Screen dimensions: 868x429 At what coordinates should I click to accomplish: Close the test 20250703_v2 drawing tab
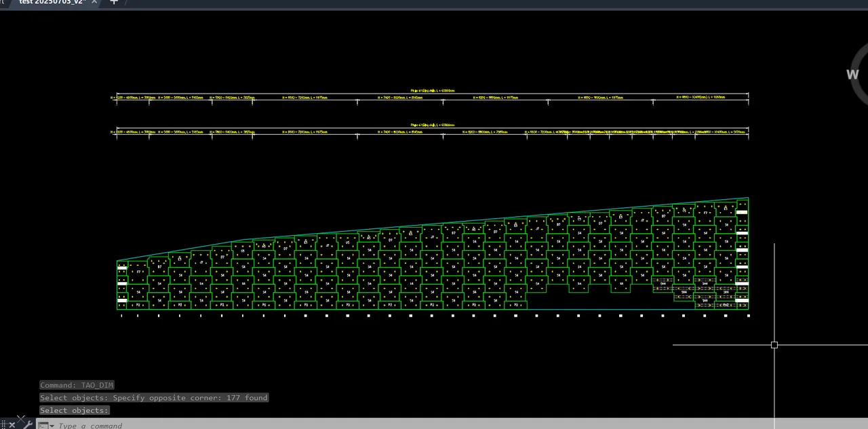(94, 2)
